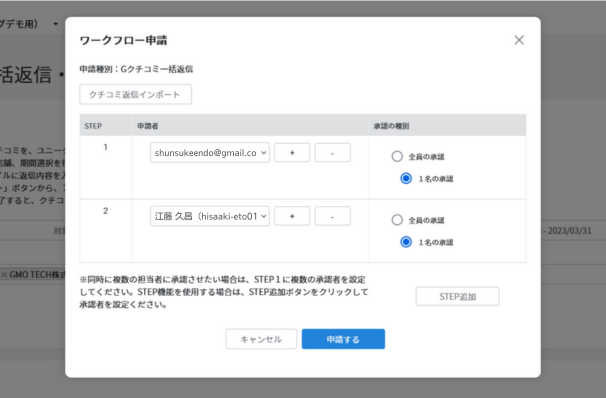Remove an approver with the STEP 2 minus button
Image resolution: width=606 pixels, height=398 pixels.
click(332, 216)
